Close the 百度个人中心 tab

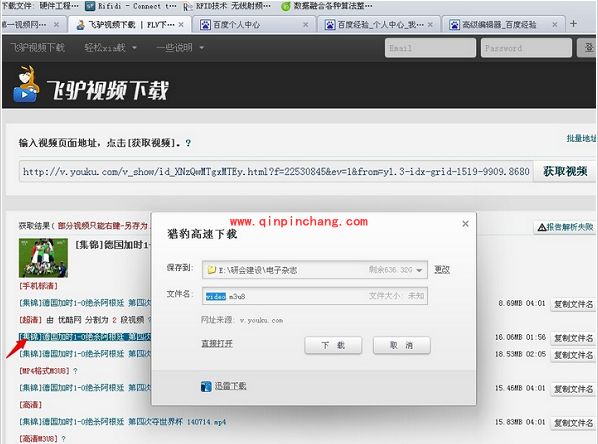click(x=305, y=25)
